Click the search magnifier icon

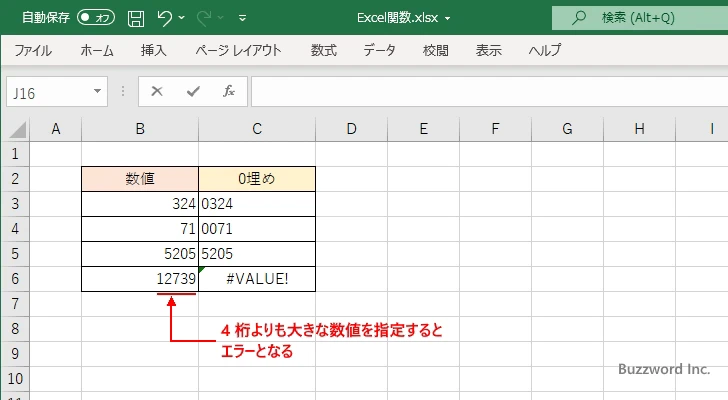578,18
